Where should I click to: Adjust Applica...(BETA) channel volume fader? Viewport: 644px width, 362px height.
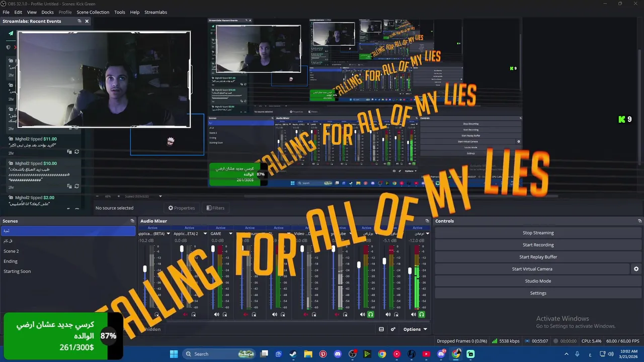145,269
